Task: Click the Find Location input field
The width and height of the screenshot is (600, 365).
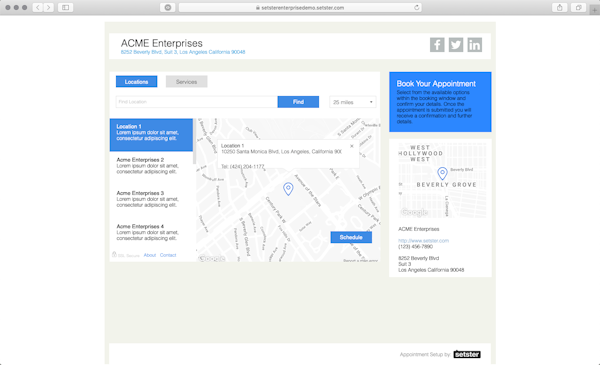Action: 197,102
